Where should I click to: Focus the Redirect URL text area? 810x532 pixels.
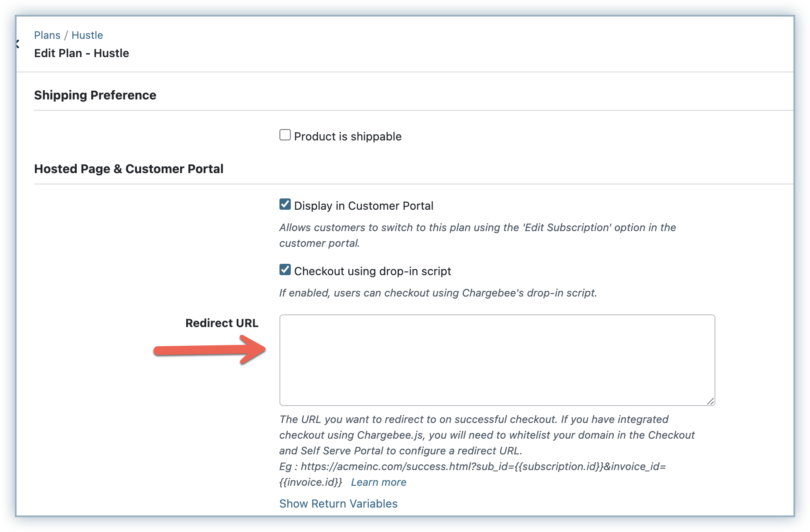497,360
